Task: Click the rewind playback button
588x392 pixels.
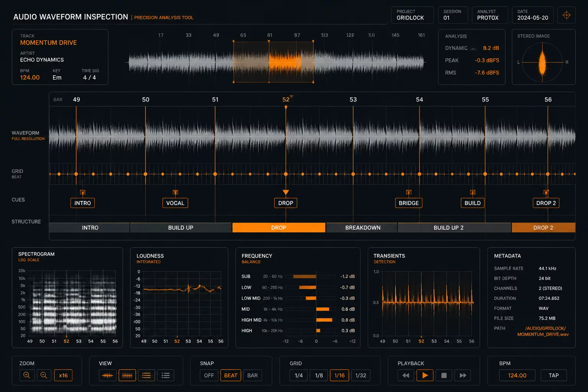Action: point(406,375)
